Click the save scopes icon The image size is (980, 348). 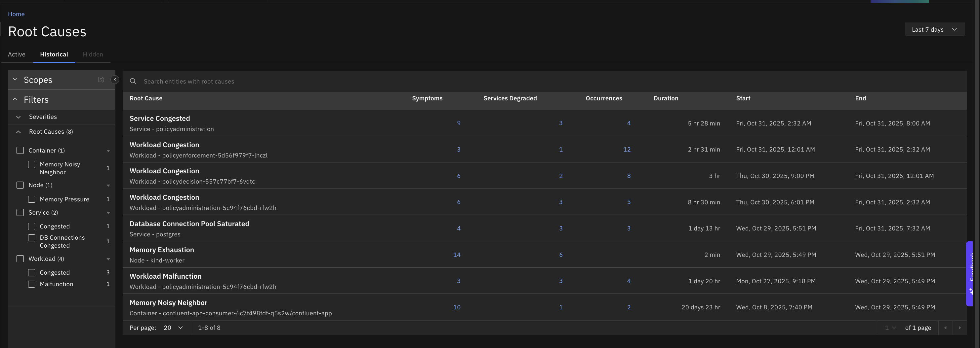pyautogui.click(x=101, y=80)
